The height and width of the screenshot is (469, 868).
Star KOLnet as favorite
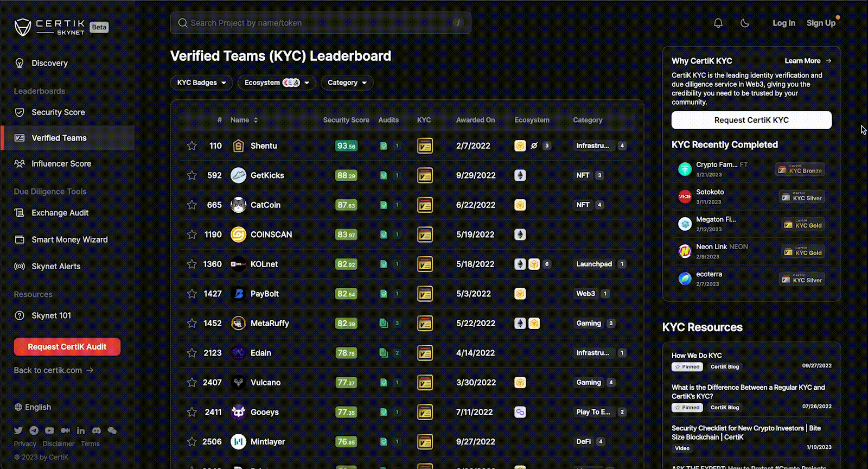point(192,264)
